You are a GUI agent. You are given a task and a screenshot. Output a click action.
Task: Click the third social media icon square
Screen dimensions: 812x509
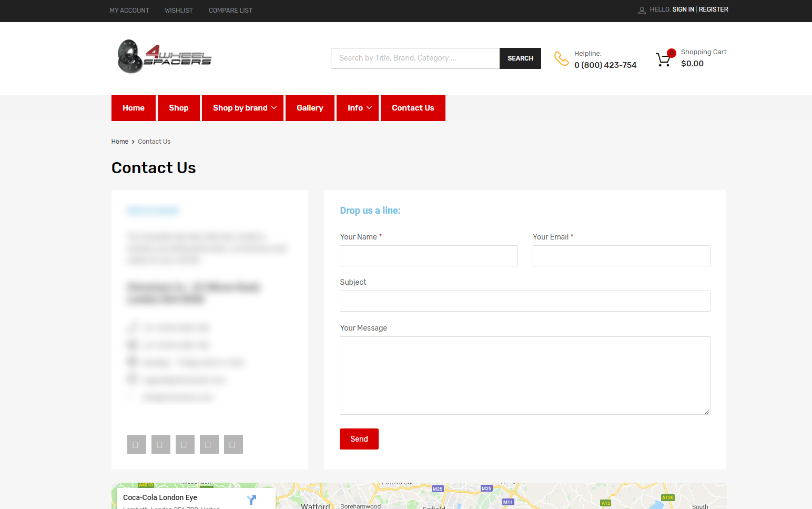pos(185,444)
